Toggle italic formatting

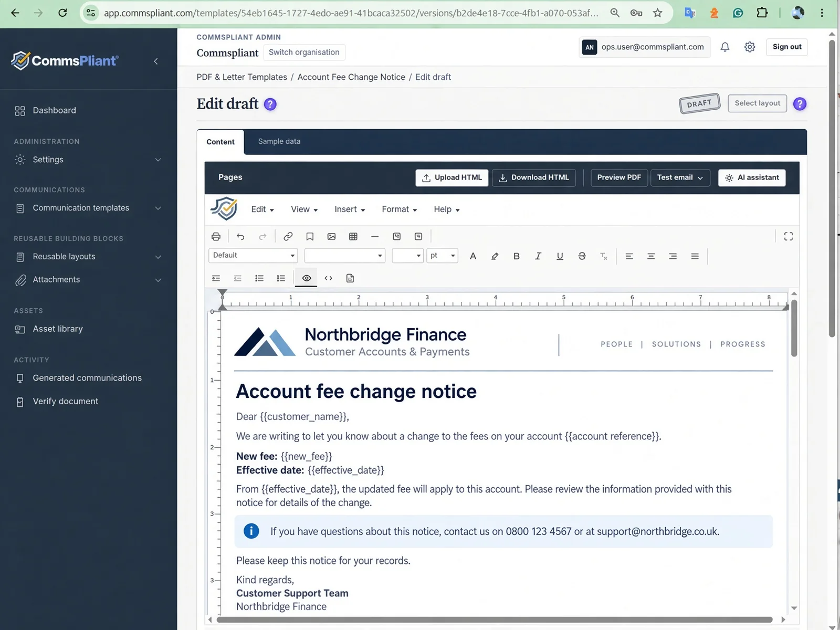pos(538,256)
